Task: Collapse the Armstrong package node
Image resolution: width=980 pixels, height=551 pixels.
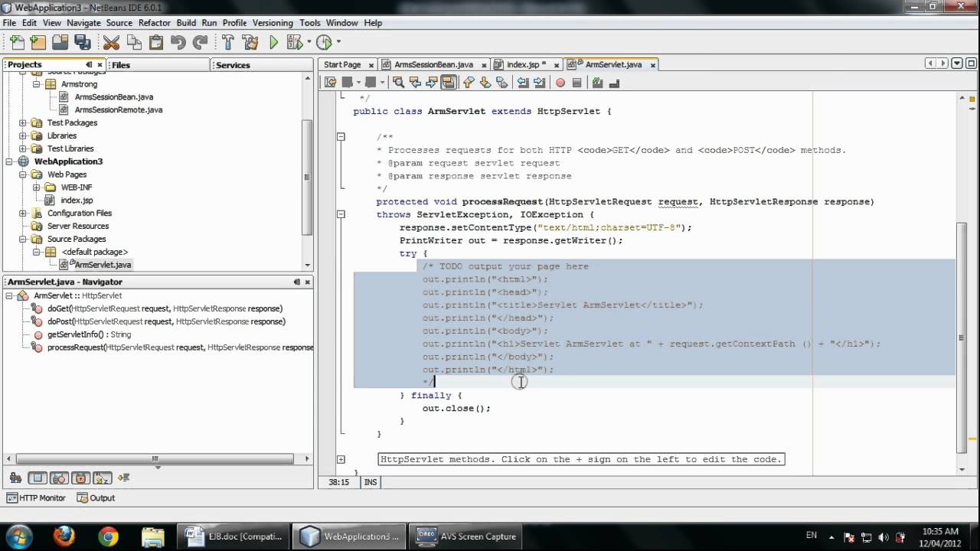Action: (36, 84)
